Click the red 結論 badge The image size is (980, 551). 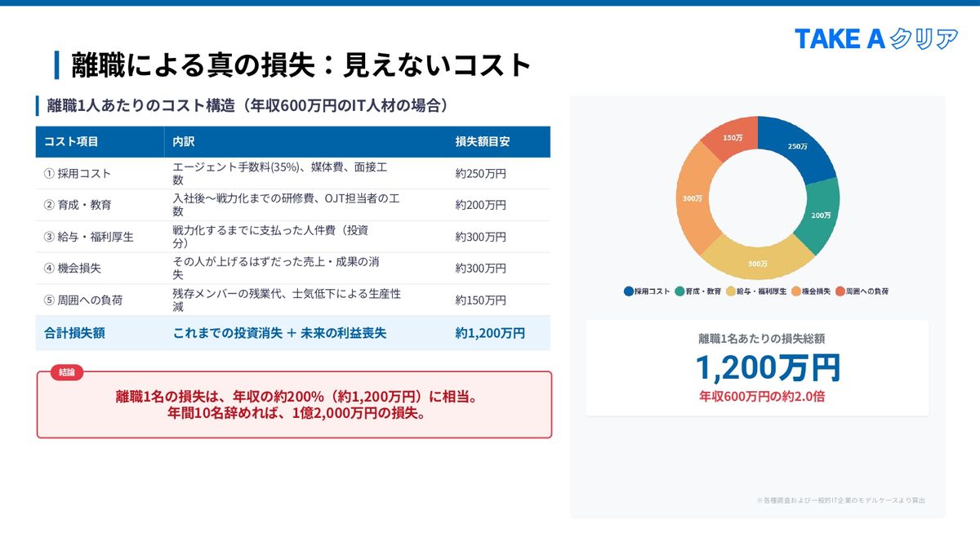[66, 372]
